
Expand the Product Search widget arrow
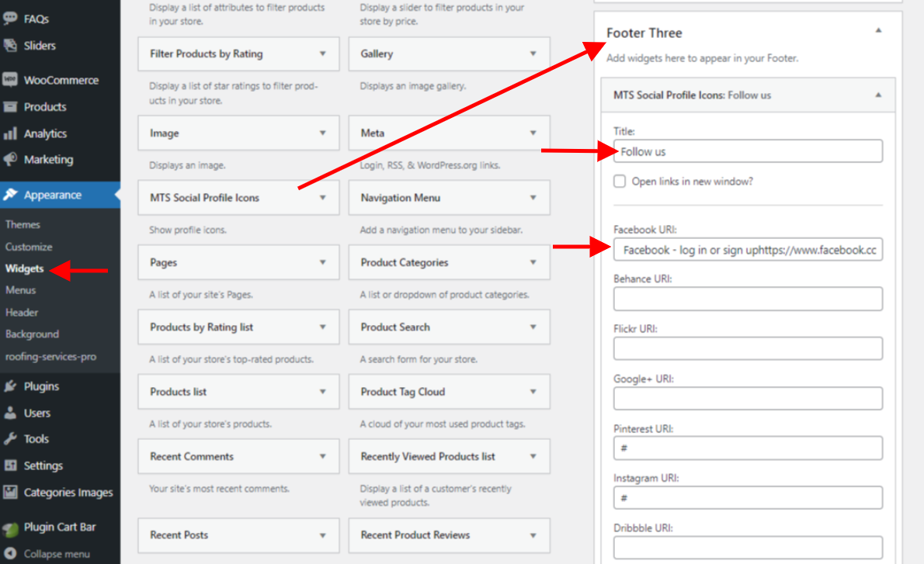533,327
